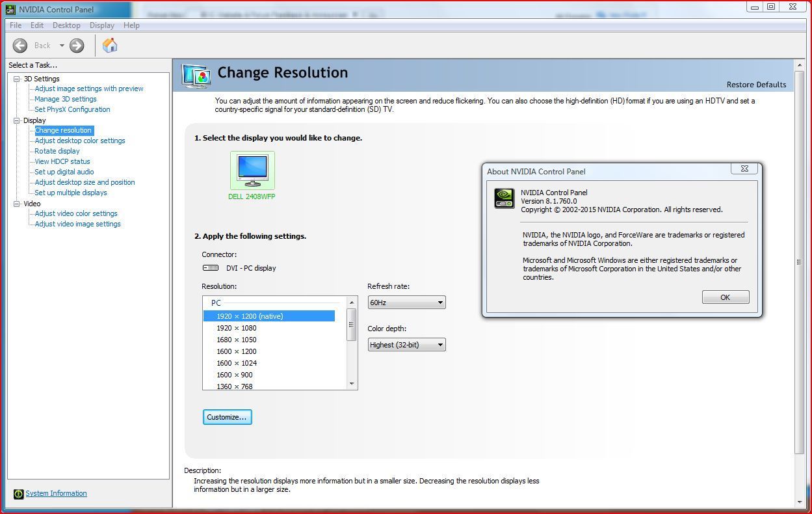Open the Refresh rate dropdown

[406, 303]
